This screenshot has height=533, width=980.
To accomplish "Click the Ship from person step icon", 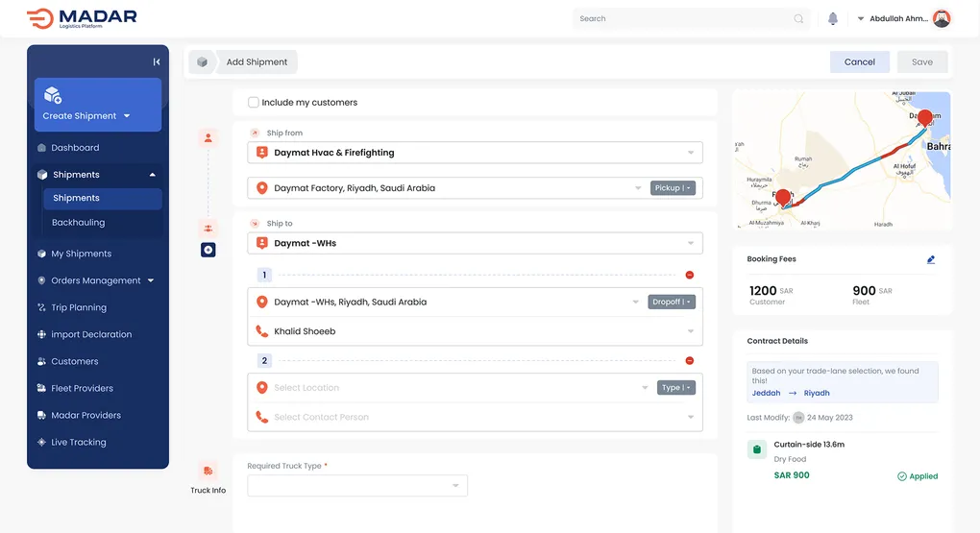I will pyautogui.click(x=208, y=138).
